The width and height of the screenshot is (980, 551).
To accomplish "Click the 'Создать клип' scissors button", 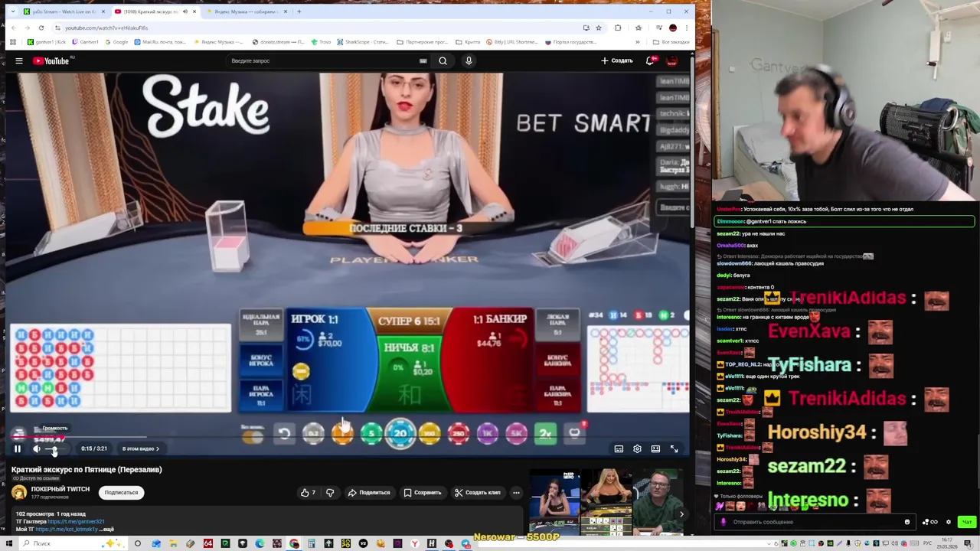I will [478, 492].
